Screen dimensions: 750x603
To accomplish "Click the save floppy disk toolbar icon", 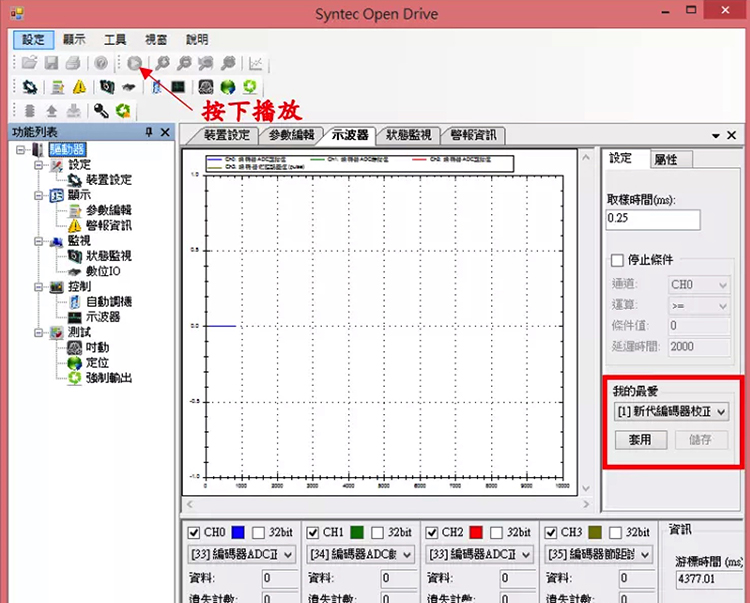I will [x=51, y=63].
